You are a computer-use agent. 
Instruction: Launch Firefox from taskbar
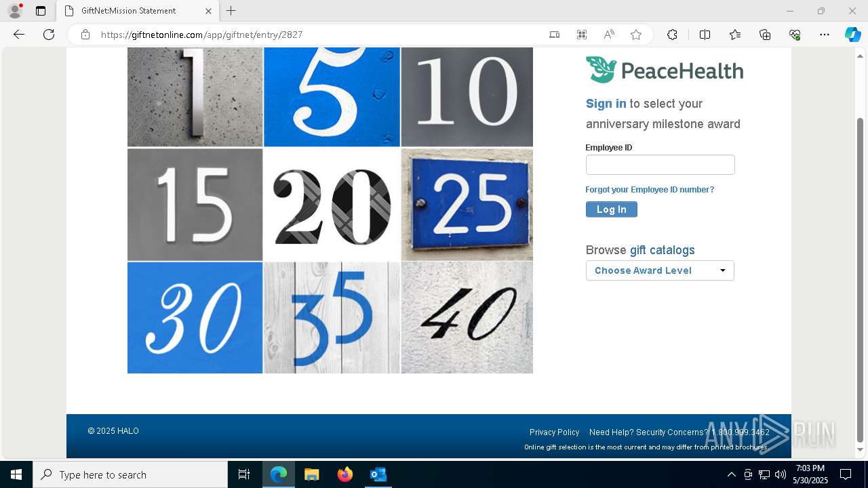click(345, 474)
